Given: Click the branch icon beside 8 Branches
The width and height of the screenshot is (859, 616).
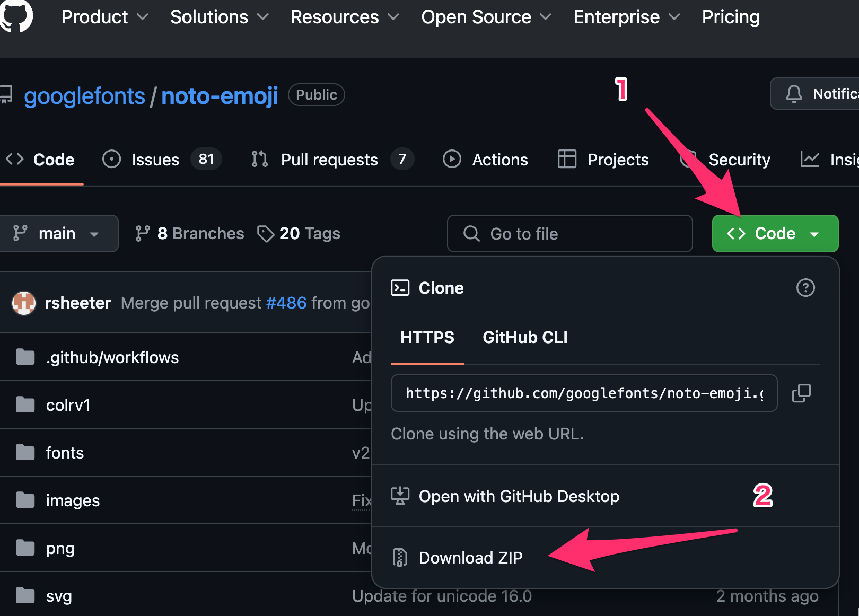Looking at the screenshot, I should click(x=142, y=233).
